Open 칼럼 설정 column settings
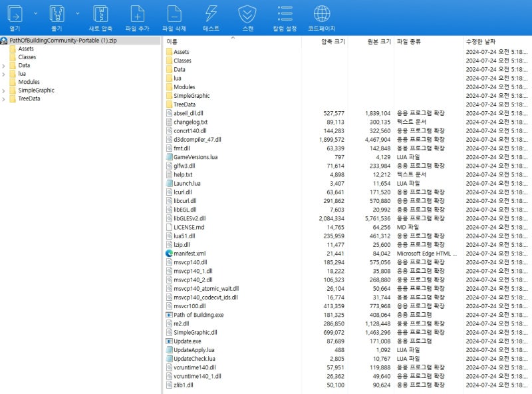This screenshot has height=394, width=532. [x=285, y=14]
